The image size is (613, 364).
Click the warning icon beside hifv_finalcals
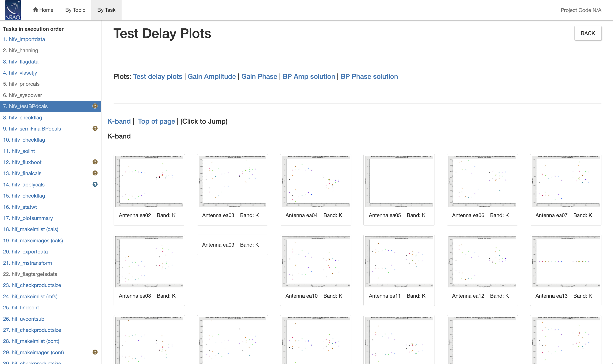pos(95,173)
